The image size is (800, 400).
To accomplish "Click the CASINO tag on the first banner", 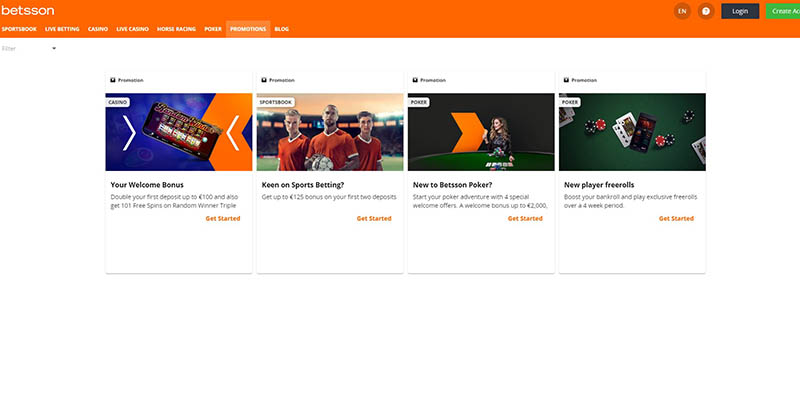I will [x=118, y=102].
